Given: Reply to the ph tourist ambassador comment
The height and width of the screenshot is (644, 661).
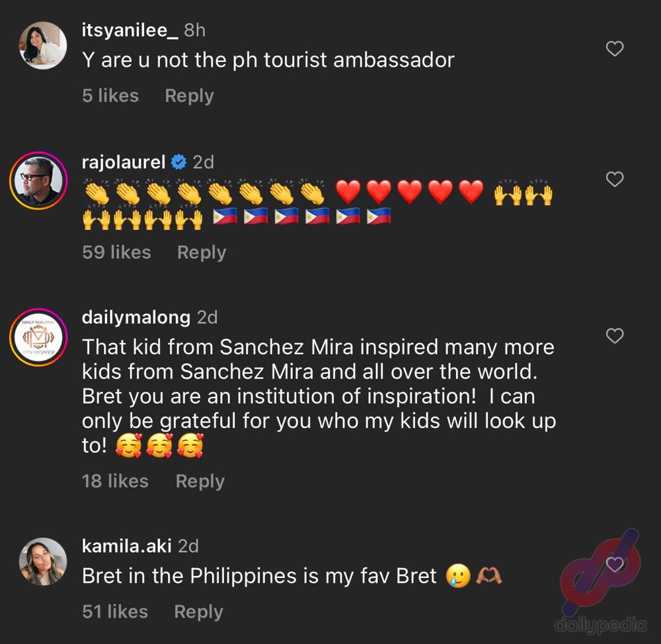Looking at the screenshot, I should coord(189,96).
